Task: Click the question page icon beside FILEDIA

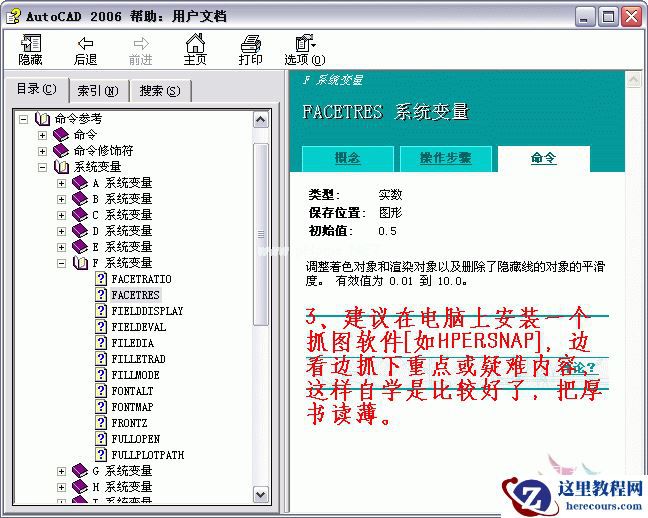Action: pyautogui.click(x=101, y=343)
